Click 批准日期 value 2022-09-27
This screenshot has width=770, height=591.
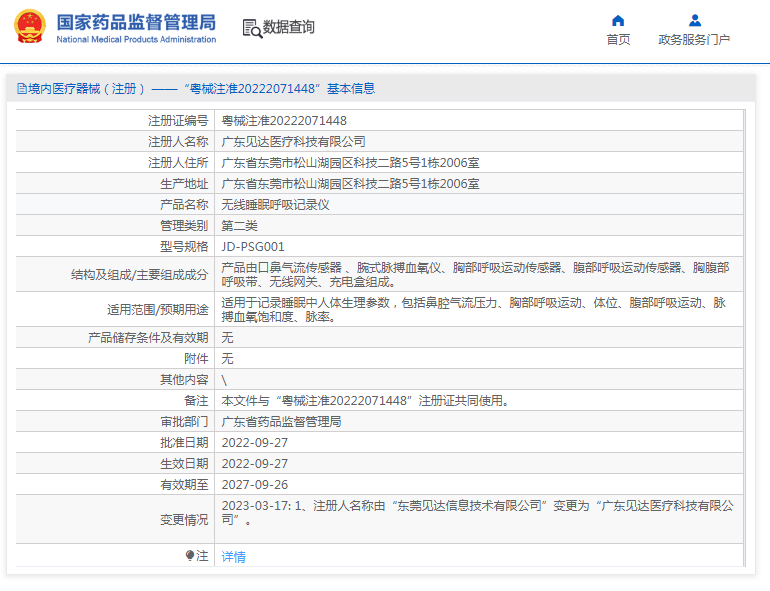click(254, 443)
